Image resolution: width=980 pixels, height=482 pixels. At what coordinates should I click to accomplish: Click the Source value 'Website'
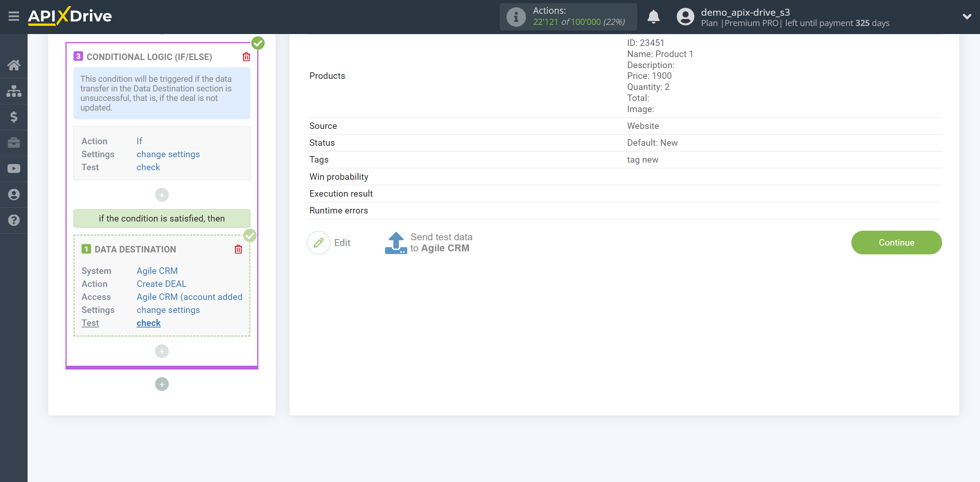click(643, 126)
